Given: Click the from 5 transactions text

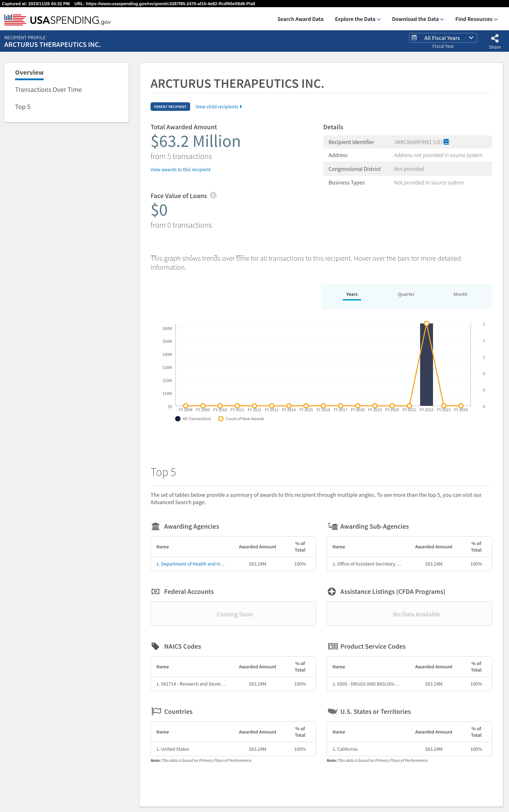Looking at the screenshot, I should pyautogui.click(x=181, y=156).
